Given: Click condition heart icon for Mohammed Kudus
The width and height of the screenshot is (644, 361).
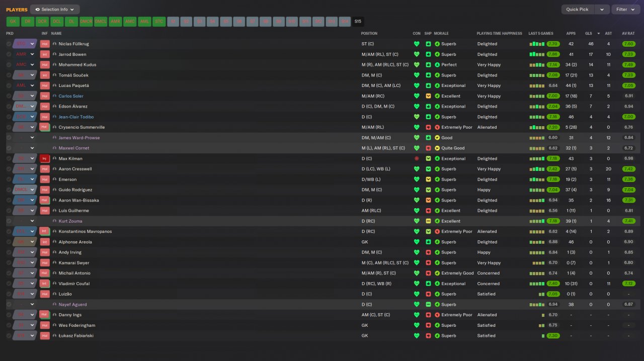Looking at the screenshot, I should [417, 65].
